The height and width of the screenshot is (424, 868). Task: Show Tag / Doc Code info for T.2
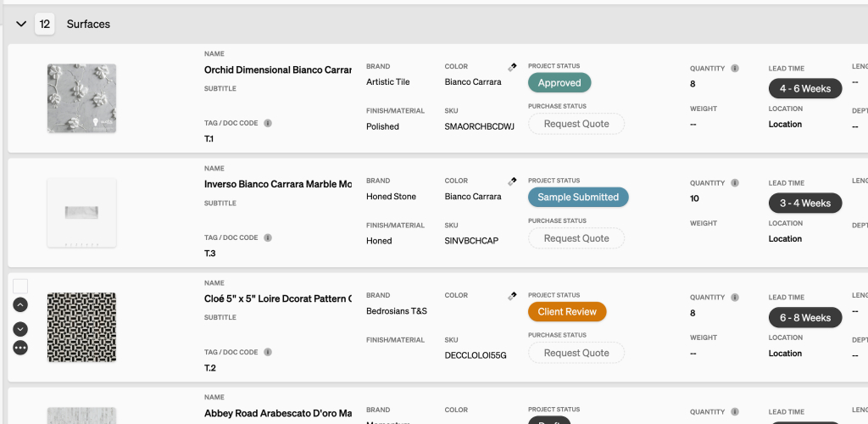268,352
